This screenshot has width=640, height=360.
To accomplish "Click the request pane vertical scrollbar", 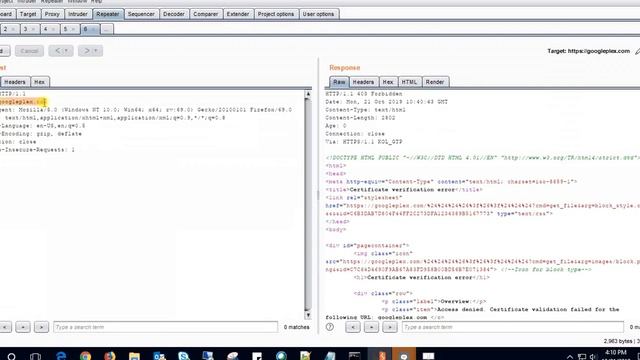I will point(308,204).
